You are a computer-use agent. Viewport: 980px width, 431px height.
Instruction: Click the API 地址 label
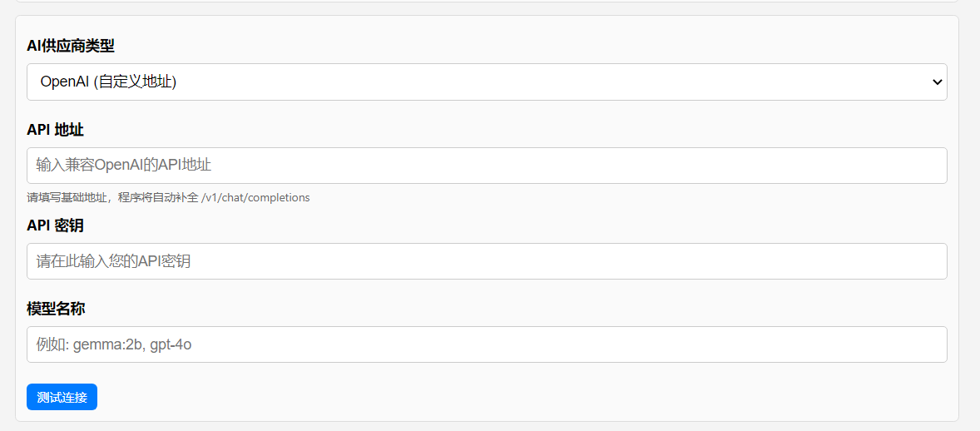click(x=56, y=130)
